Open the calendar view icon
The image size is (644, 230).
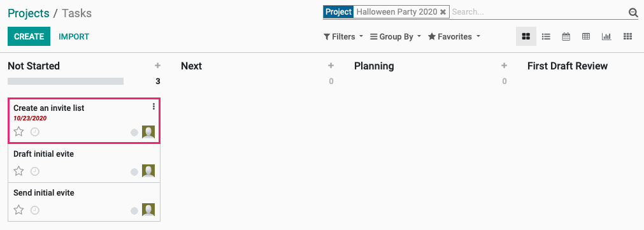point(566,36)
